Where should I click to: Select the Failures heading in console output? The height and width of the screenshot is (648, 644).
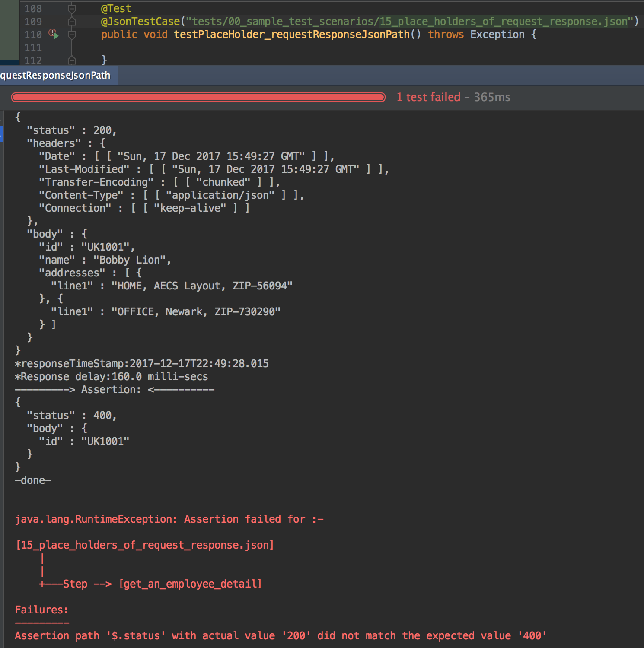(41, 609)
